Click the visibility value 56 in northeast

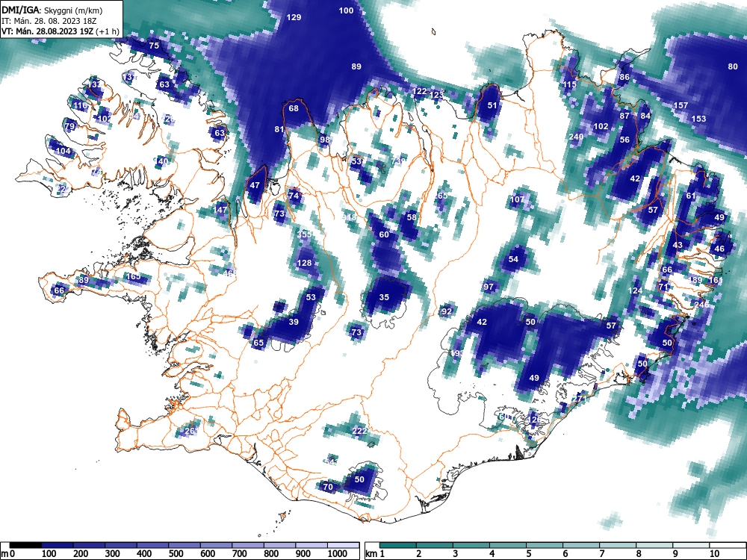click(624, 140)
